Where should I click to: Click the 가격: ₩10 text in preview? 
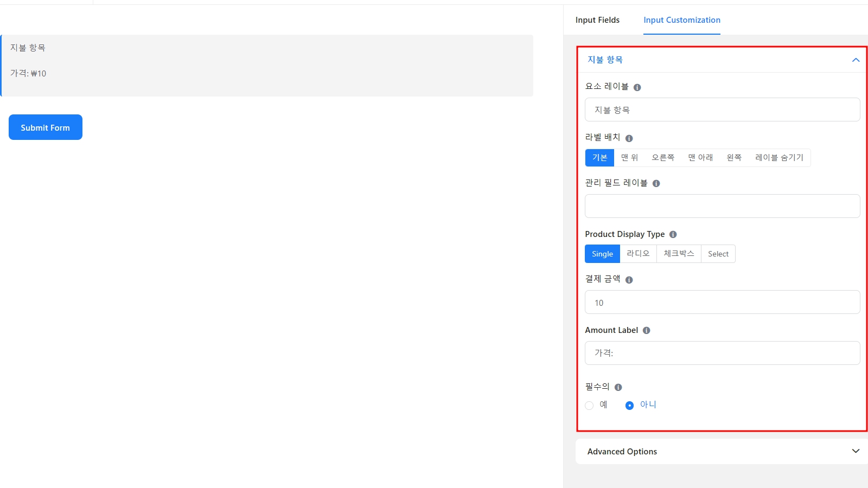pyautogui.click(x=28, y=73)
